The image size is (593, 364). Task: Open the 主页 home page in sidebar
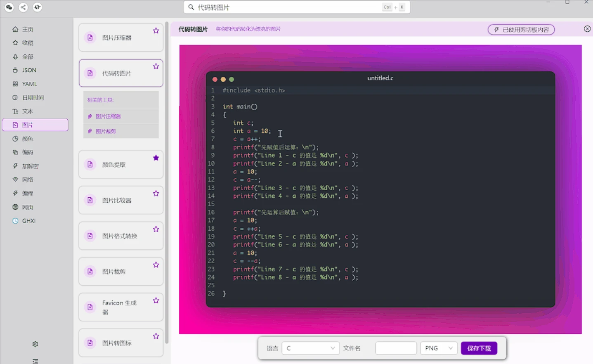coord(35,29)
